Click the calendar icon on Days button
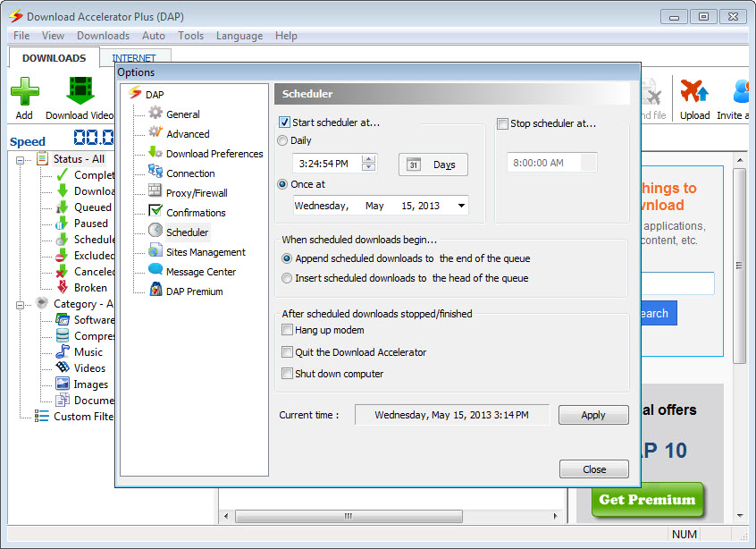The width and height of the screenshot is (756, 549). [414, 164]
